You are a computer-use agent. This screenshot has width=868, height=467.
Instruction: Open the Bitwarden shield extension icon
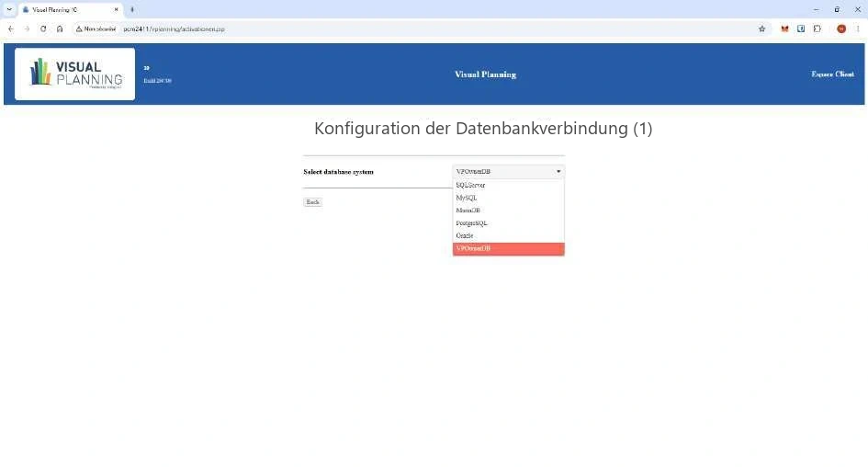coord(801,28)
